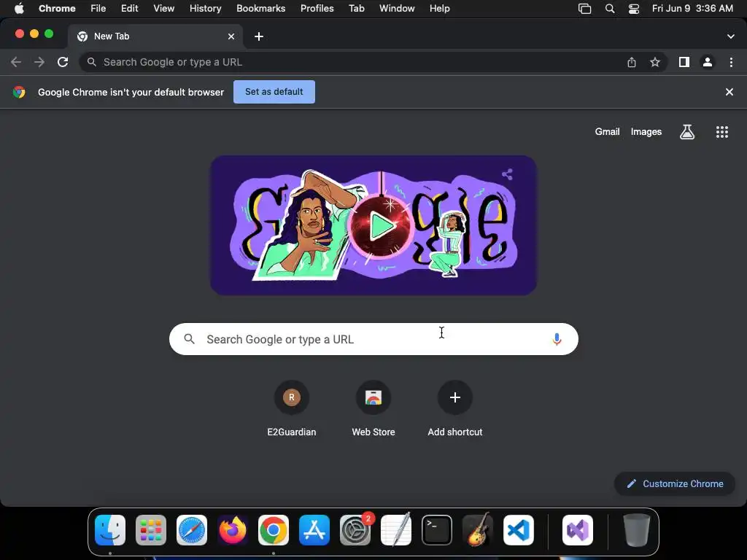The image size is (747, 560).
Task: Close the New Tab tab
Action: 231,36
